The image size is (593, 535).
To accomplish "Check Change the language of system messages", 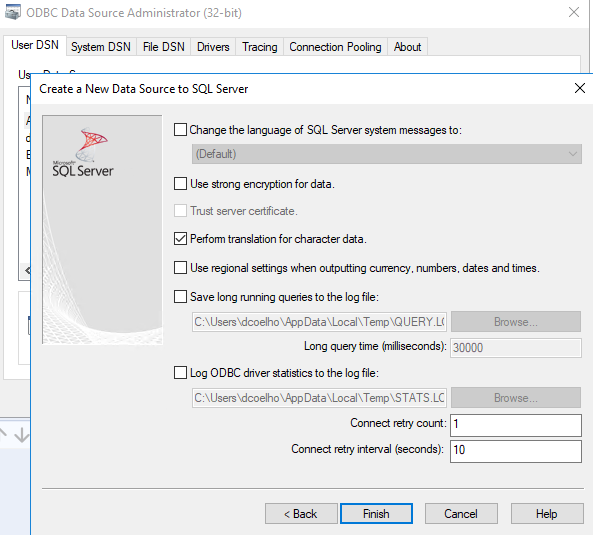I will [180, 130].
